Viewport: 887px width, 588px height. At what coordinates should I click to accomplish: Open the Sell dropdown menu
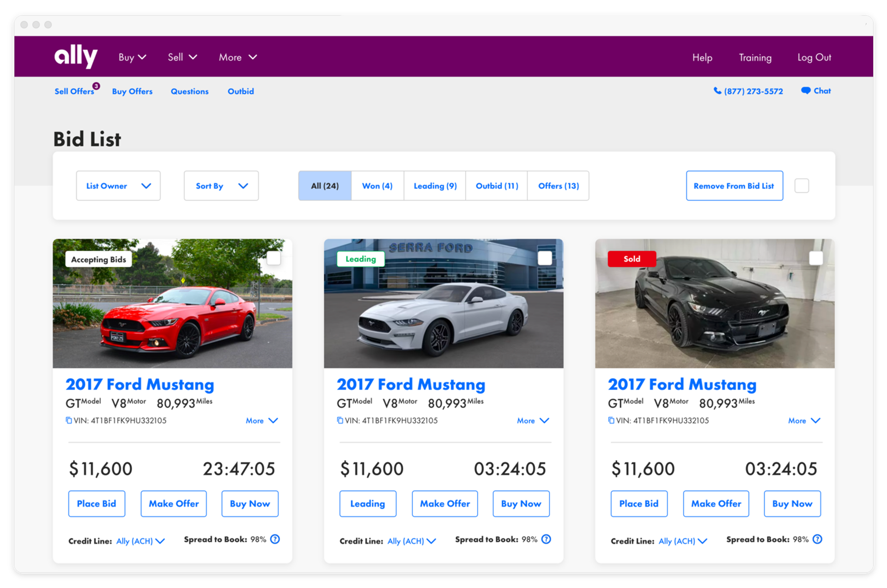point(182,57)
